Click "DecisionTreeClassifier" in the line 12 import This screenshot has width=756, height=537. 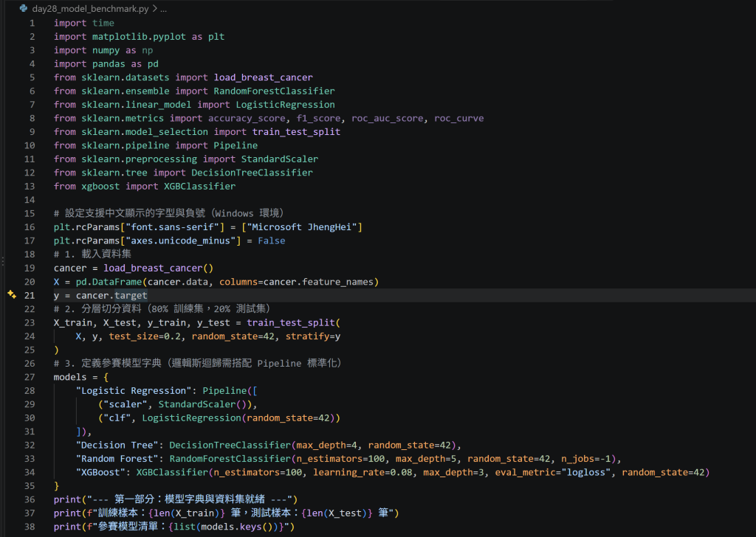tap(252, 173)
